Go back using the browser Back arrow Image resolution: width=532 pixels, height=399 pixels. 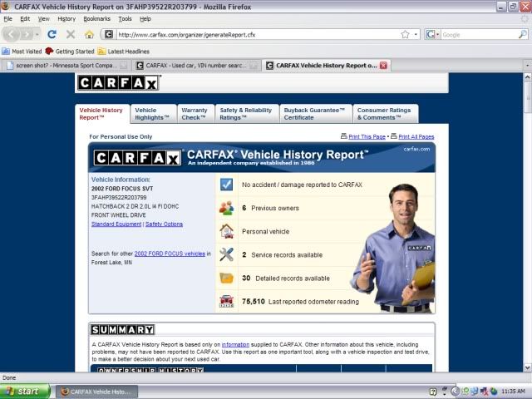click(x=11, y=34)
